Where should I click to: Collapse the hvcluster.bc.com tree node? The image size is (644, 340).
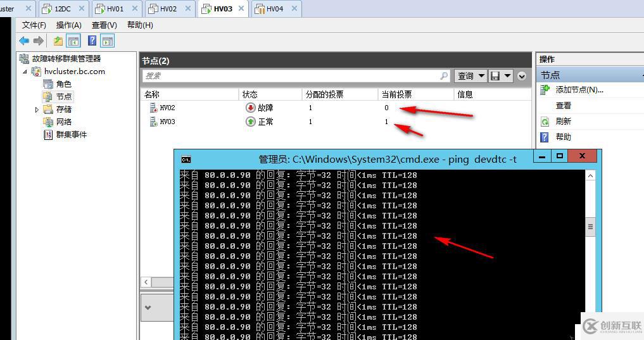(25, 72)
